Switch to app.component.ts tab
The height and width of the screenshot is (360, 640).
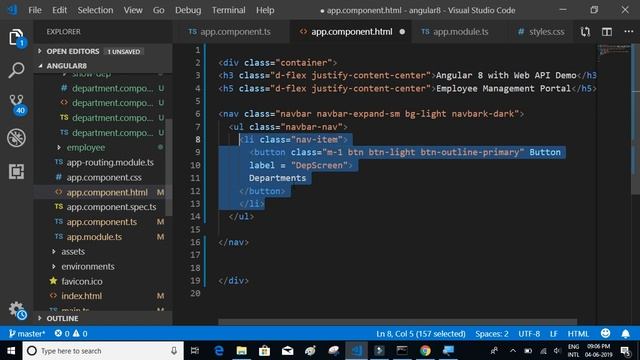point(231,32)
